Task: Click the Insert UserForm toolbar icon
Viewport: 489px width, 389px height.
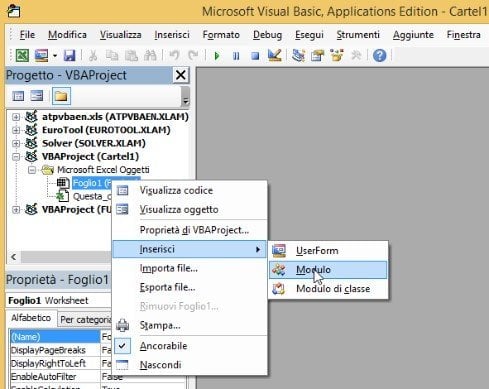Action: [41, 55]
